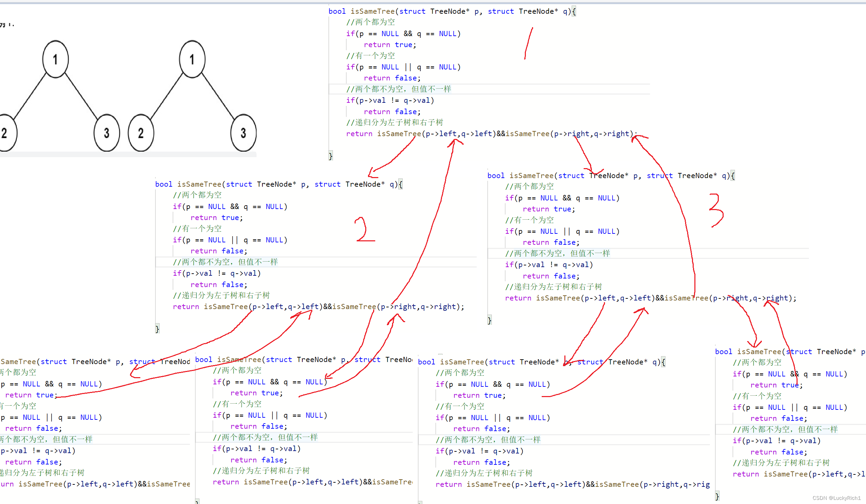Click closing brace of the block marked 2
The height and width of the screenshot is (504, 866).
point(157,329)
